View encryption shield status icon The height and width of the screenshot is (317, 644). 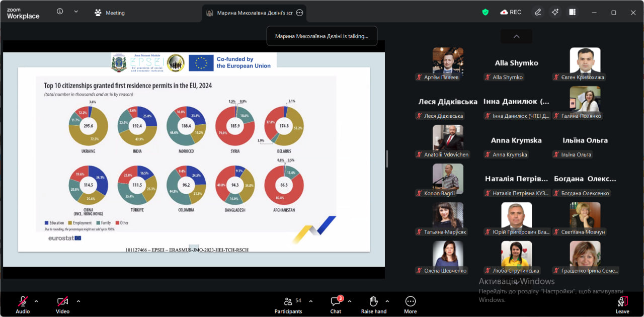(486, 12)
